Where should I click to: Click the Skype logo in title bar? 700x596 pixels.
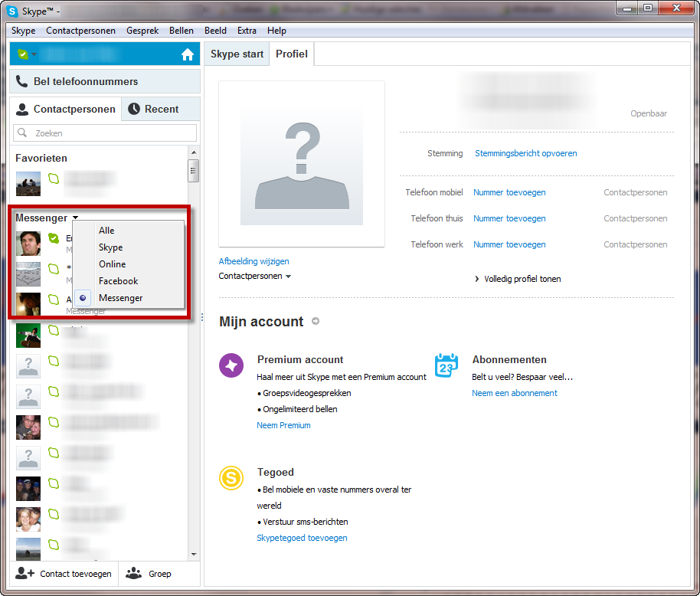coord(12,11)
